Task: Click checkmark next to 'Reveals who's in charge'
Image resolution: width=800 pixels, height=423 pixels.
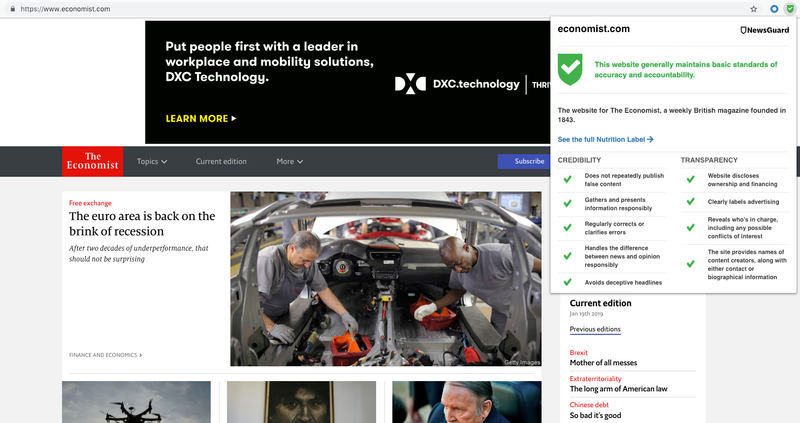Action: click(690, 228)
